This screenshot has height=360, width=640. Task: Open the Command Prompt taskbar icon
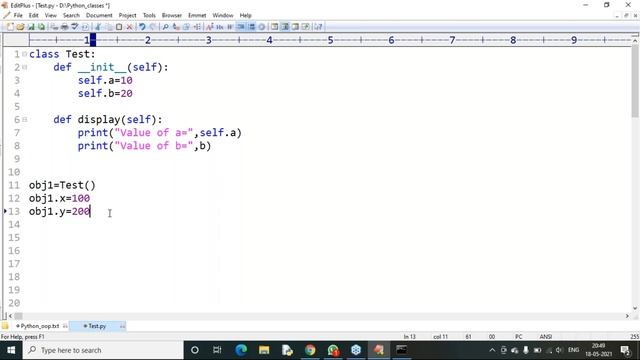click(402, 350)
